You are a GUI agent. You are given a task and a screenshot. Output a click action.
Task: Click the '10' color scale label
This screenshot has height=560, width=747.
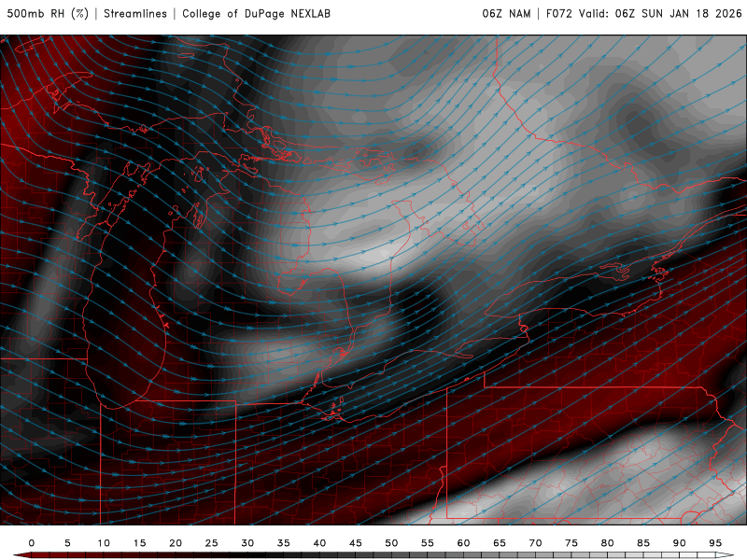pos(104,543)
